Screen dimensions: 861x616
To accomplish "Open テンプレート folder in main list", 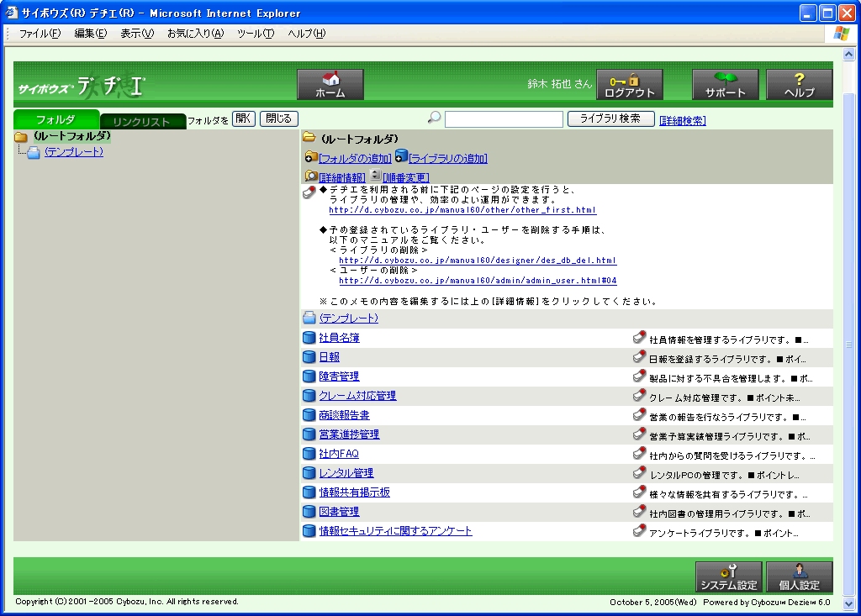I will [349, 318].
